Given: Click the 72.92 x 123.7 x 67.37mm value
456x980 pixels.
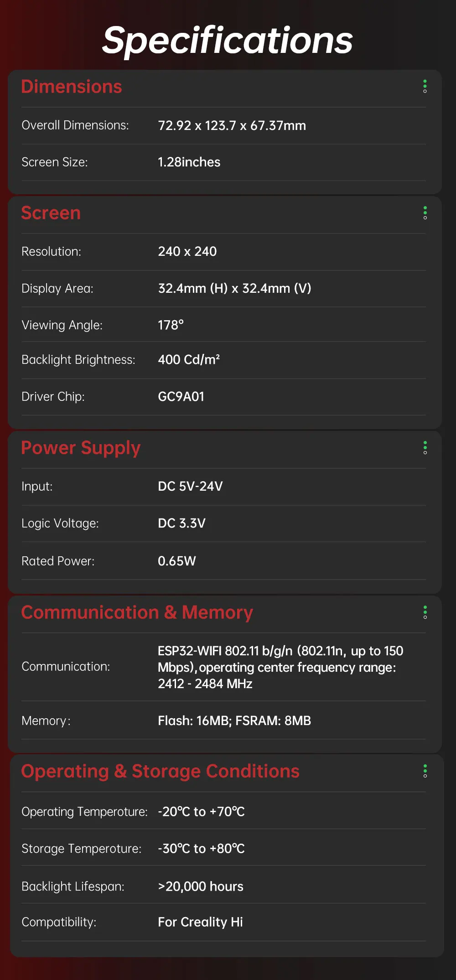Looking at the screenshot, I should click(232, 125).
